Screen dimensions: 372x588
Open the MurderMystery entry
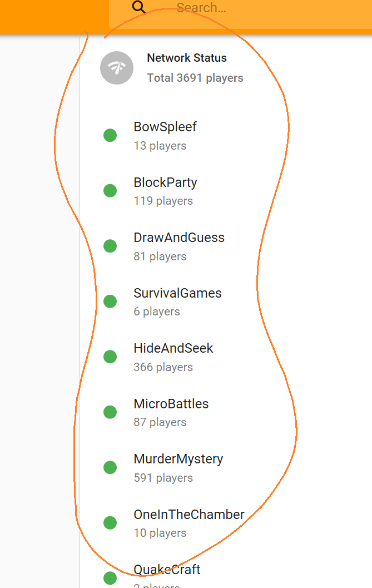coord(226,468)
